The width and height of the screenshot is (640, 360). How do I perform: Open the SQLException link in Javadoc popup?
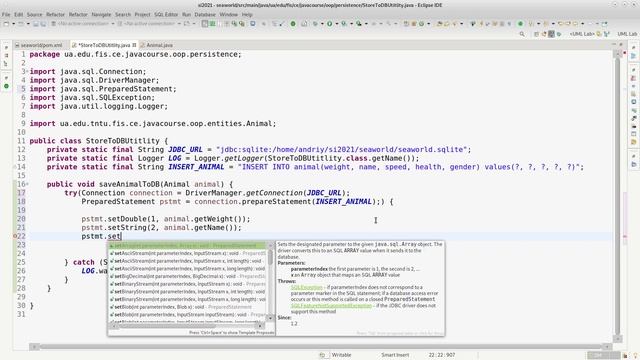pyautogui.click(x=307, y=287)
